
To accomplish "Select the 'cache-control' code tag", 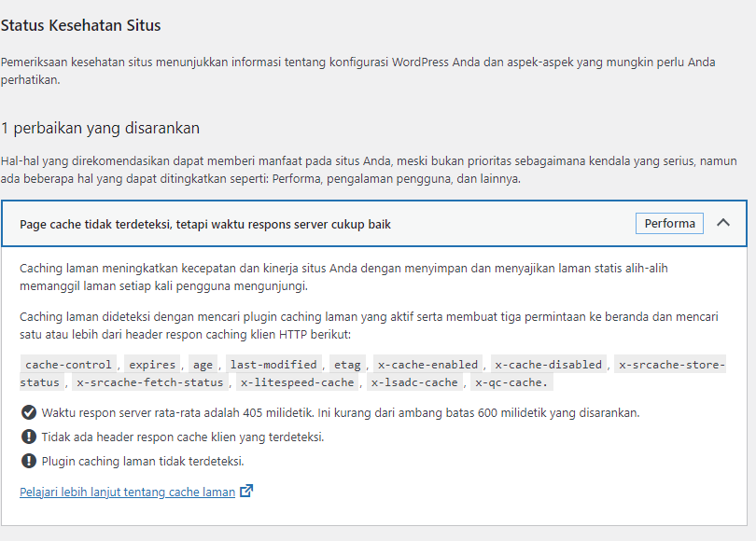I will pos(68,365).
